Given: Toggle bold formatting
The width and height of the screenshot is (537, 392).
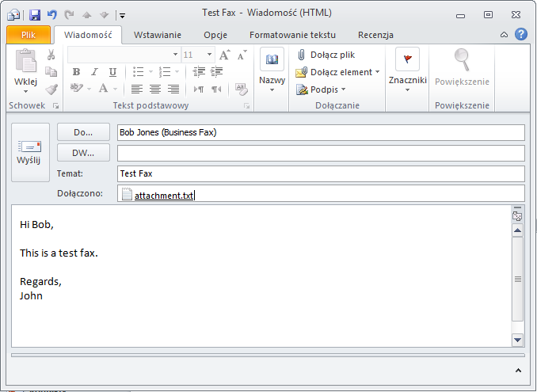Looking at the screenshot, I should 76,72.
